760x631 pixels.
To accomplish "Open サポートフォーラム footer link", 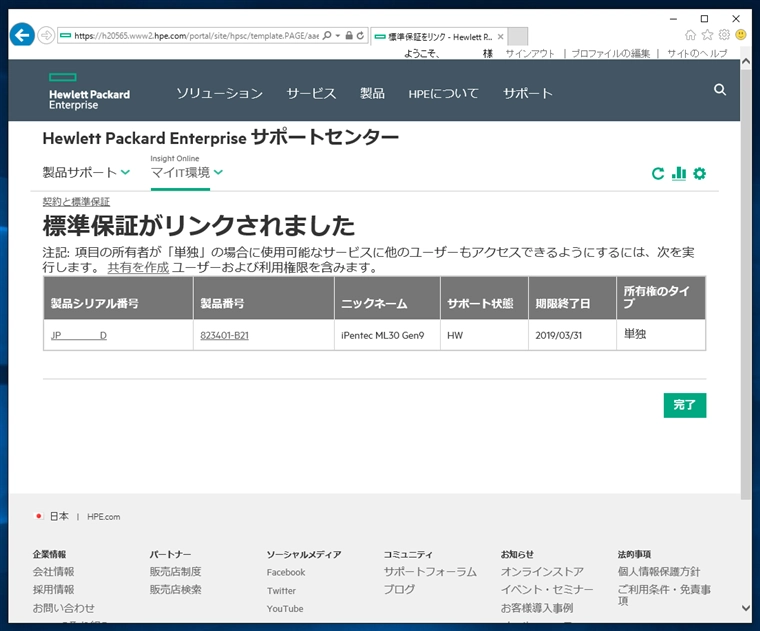I will (430, 572).
